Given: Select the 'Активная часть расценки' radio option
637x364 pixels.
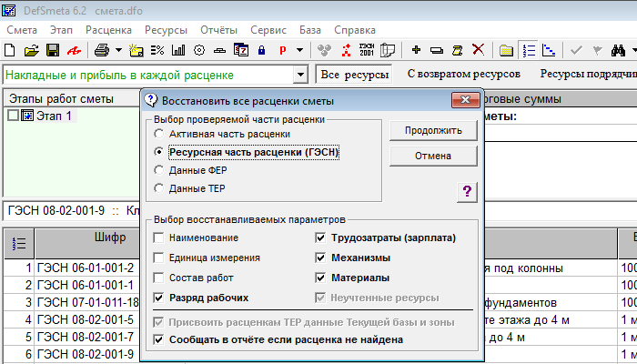Looking at the screenshot, I should pyautogui.click(x=160, y=135).
